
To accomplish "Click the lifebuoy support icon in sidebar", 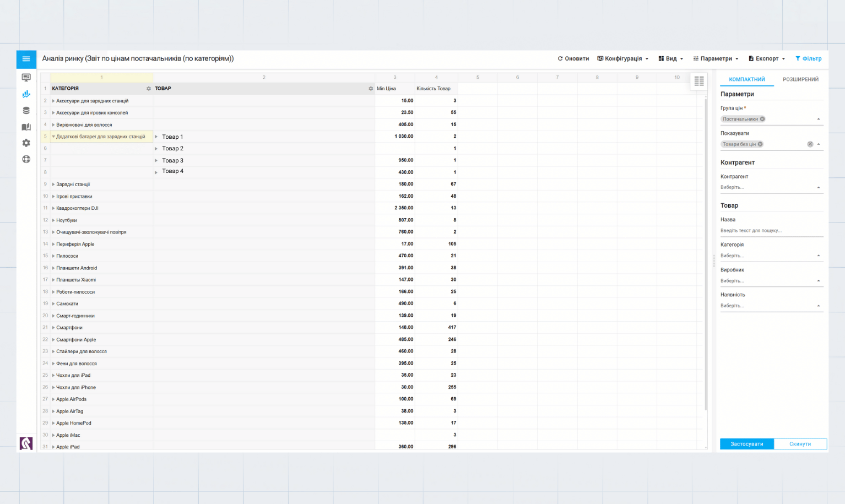I will (x=26, y=159).
